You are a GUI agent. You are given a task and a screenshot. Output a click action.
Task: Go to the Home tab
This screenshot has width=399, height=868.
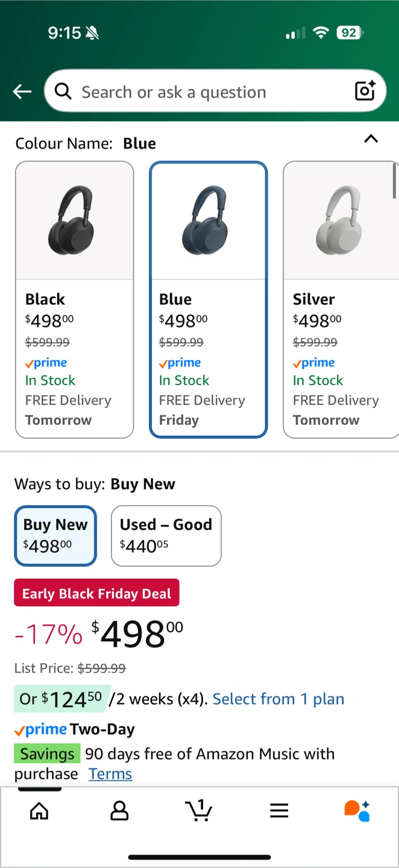coord(39,811)
